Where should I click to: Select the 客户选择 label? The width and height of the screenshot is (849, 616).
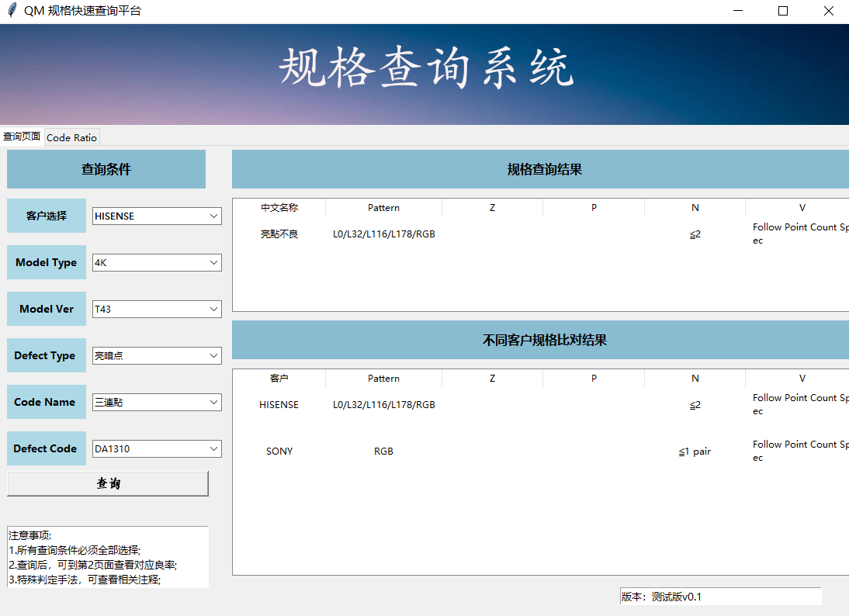pos(47,216)
